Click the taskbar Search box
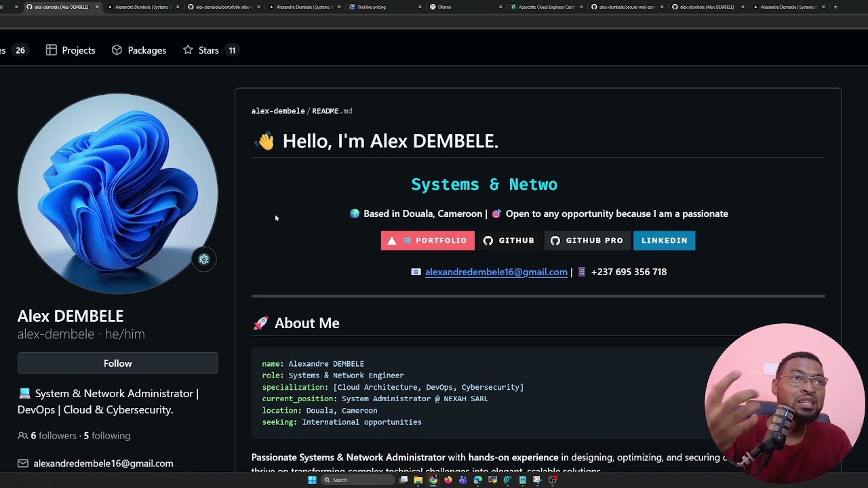 [359, 480]
